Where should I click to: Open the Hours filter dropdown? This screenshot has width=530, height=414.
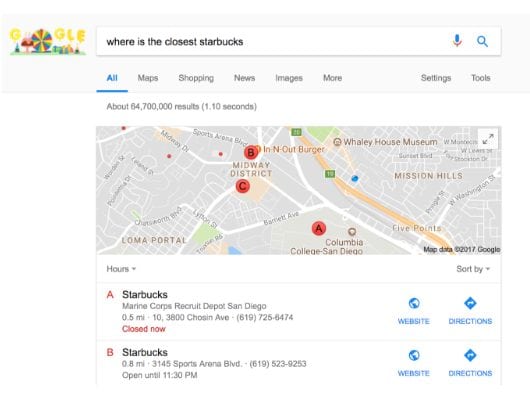tap(121, 269)
